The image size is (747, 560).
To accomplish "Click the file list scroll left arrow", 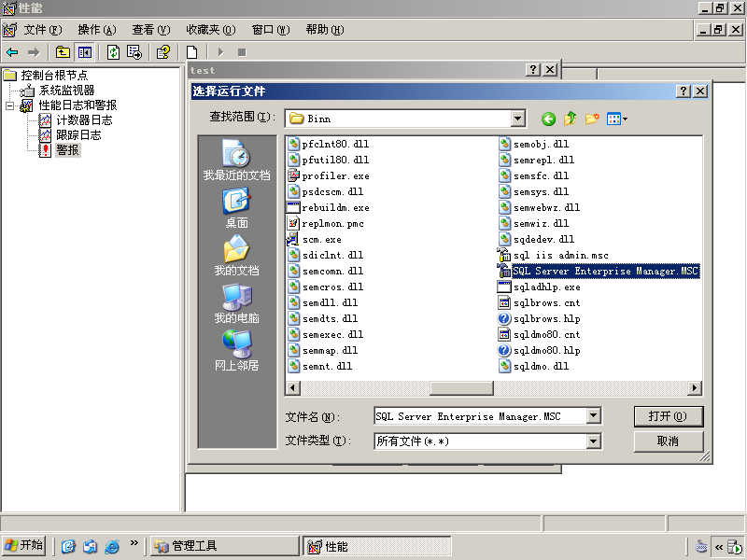I will coord(293,388).
